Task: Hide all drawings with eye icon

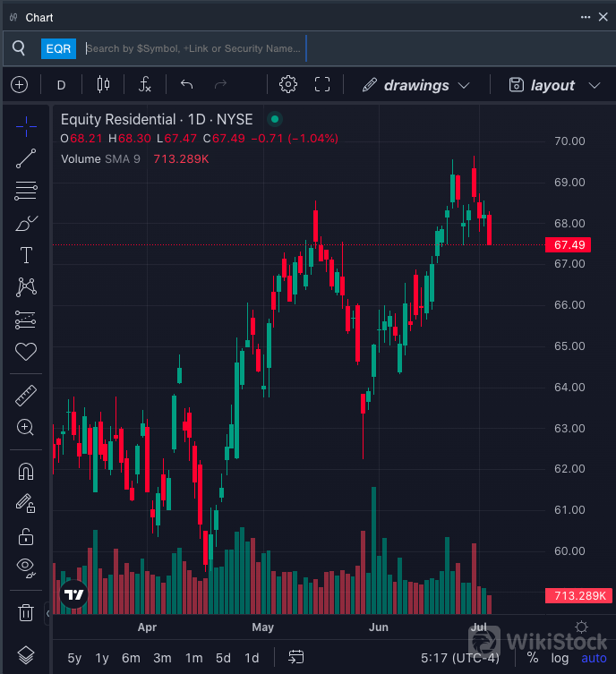Action: (26, 567)
